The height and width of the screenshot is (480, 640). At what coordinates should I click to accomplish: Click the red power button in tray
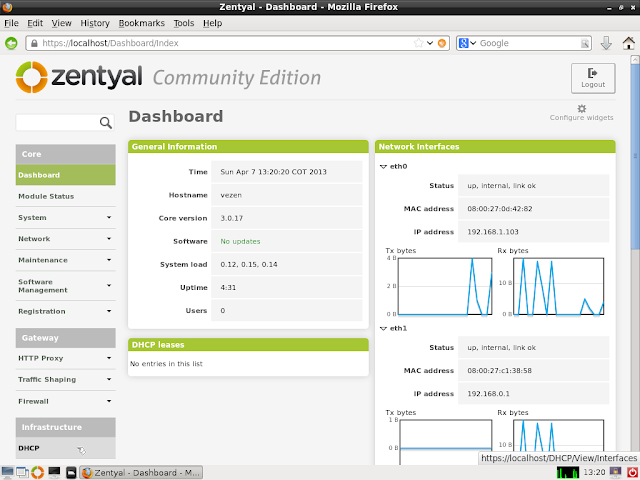click(632, 473)
